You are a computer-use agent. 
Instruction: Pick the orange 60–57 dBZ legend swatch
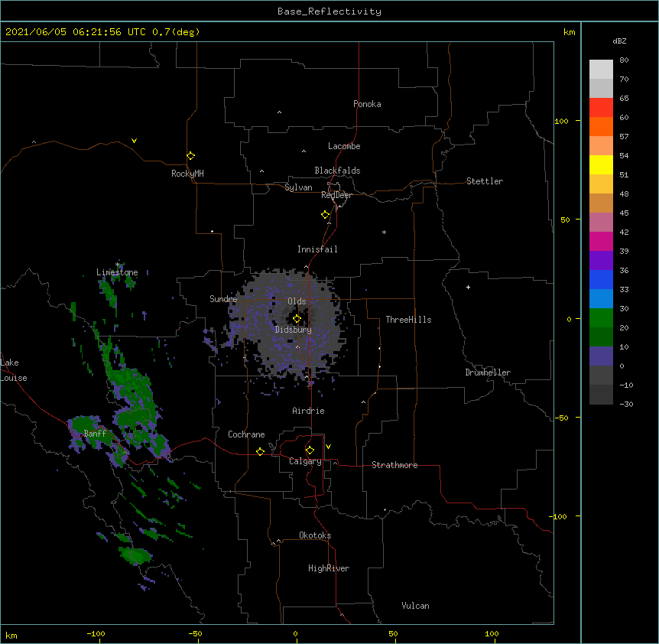(601, 126)
